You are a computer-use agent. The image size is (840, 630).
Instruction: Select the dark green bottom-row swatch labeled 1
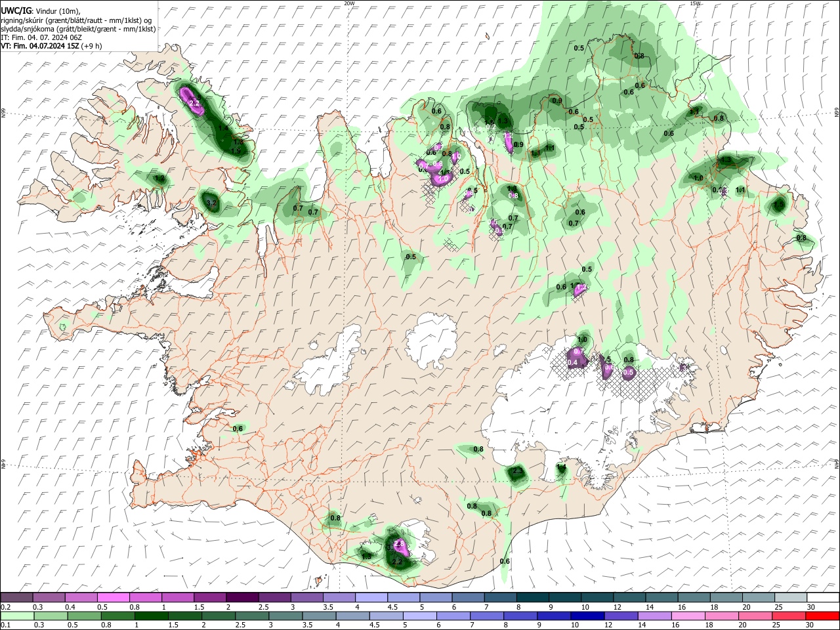pyautogui.click(x=151, y=616)
